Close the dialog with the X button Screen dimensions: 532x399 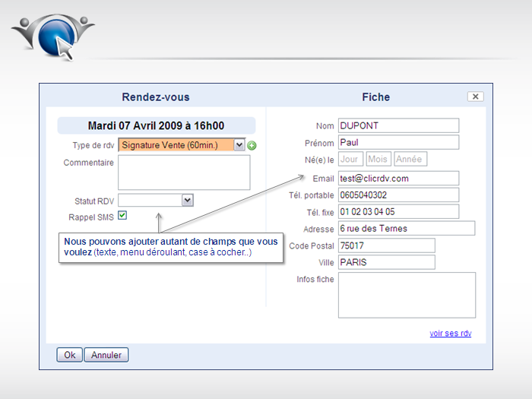[475, 97]
